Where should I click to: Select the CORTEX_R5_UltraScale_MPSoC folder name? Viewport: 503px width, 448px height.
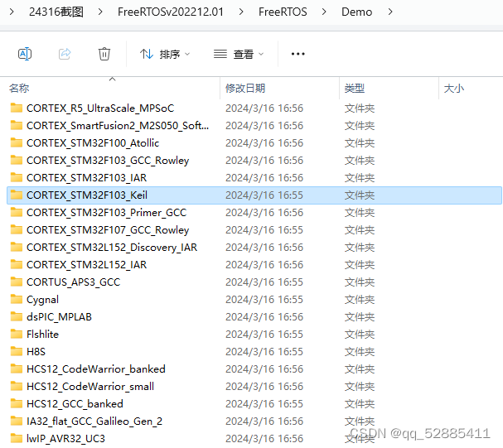click(x=100, y=108)
